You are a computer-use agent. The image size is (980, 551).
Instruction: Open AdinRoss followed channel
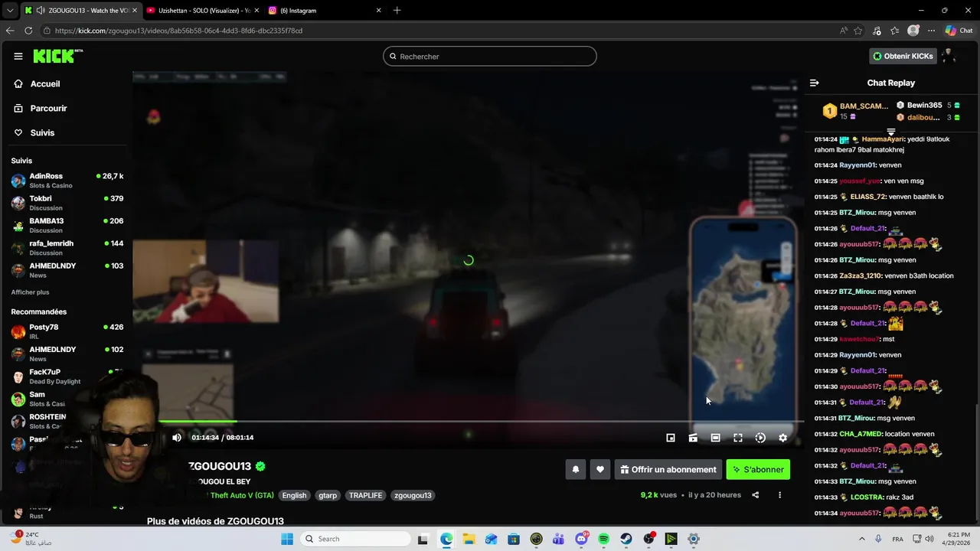(67, 181)
